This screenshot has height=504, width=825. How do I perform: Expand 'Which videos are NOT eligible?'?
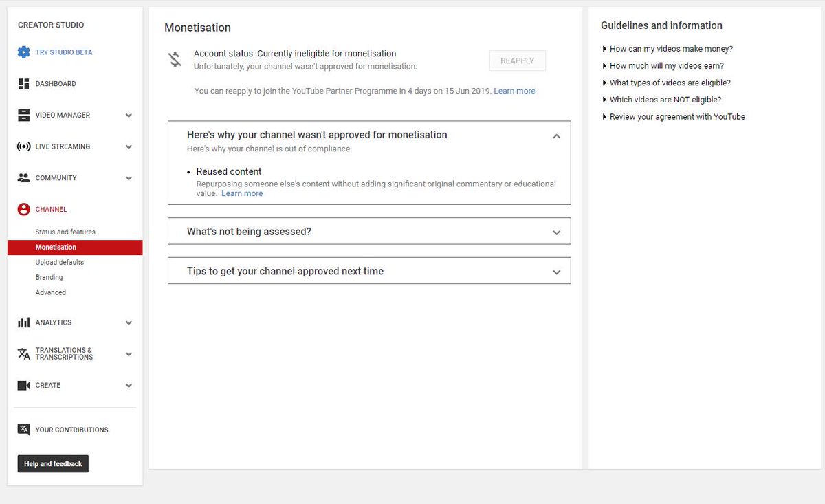[x=661, y=100]
